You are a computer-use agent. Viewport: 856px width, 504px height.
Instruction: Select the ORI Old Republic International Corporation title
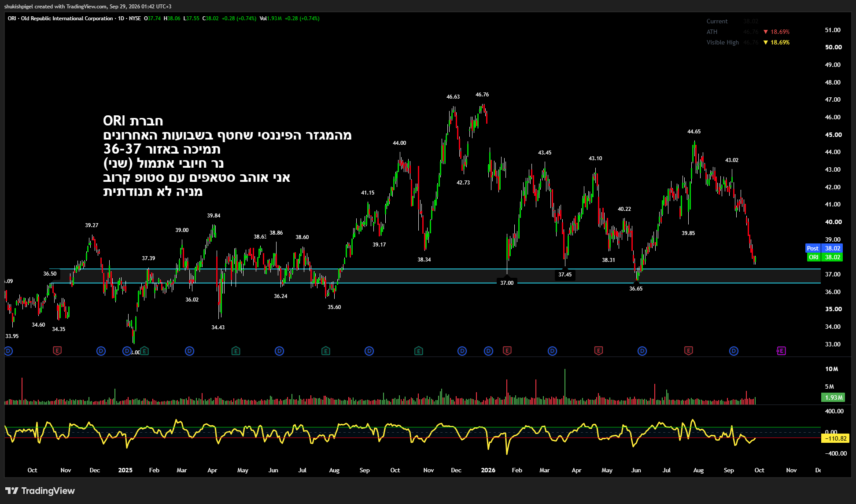click(x=60, y=18)
